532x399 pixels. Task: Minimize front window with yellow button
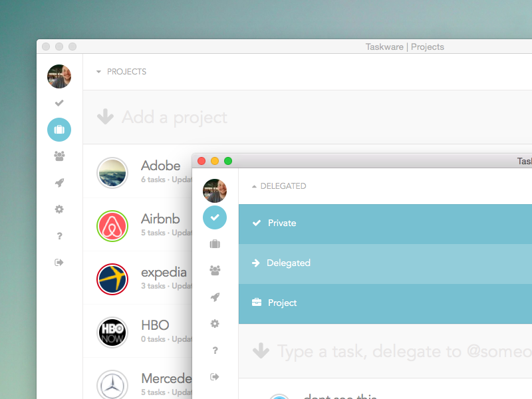point(215,161)
